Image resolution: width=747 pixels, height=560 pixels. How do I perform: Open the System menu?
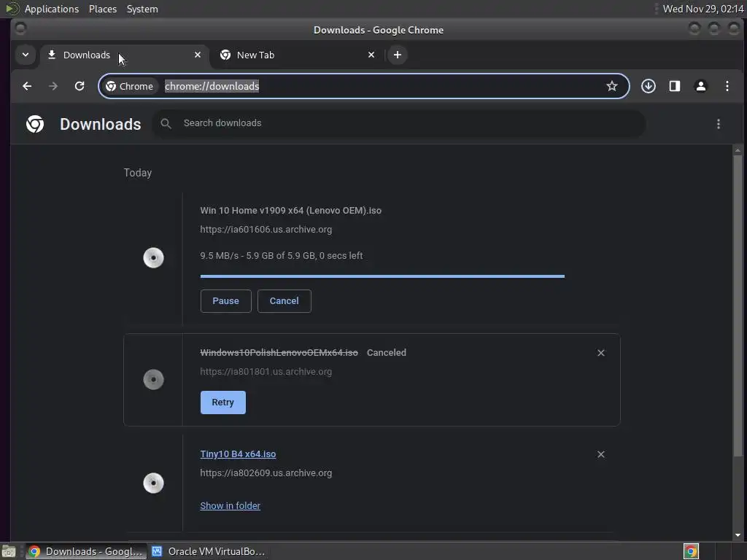point(142,9)
